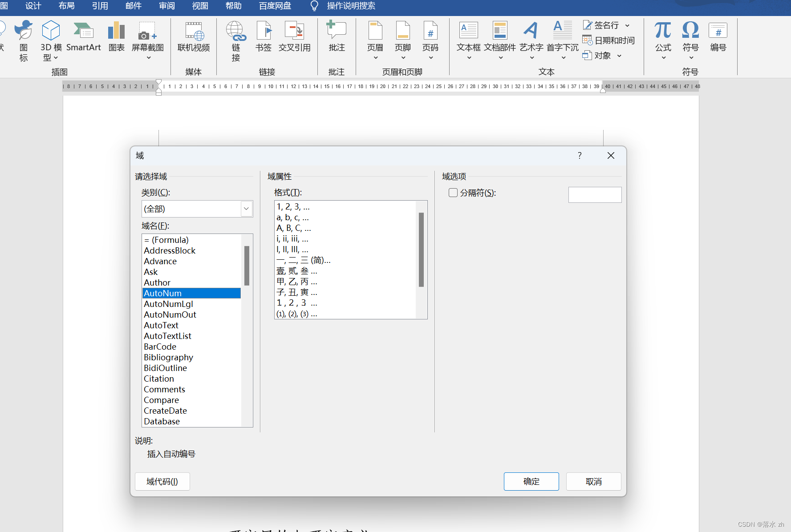
Task: Click the lightbulb 操作说明搜索 search
Action: coord(343,6)
